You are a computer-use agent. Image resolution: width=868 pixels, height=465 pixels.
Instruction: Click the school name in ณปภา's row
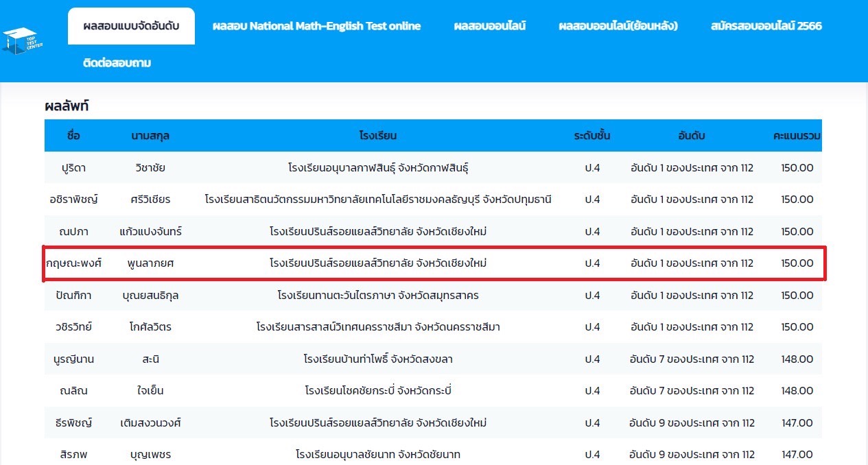point(378,231)
